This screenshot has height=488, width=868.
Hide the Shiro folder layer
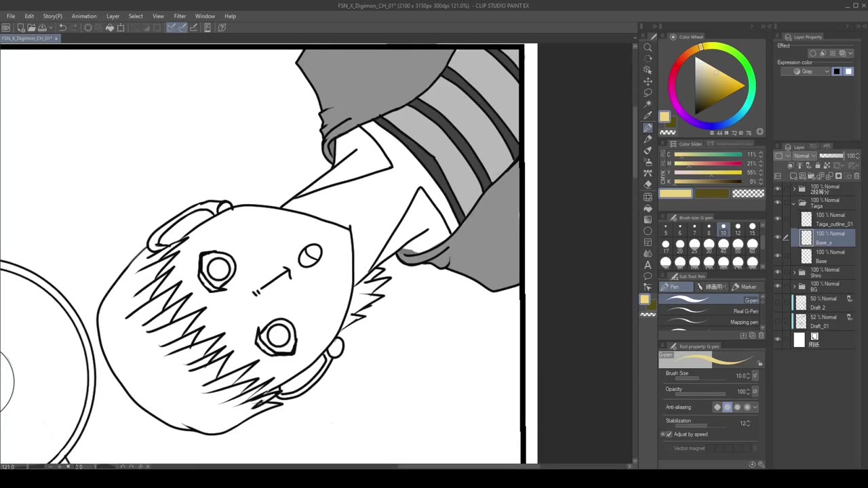(x=778, y=272)
